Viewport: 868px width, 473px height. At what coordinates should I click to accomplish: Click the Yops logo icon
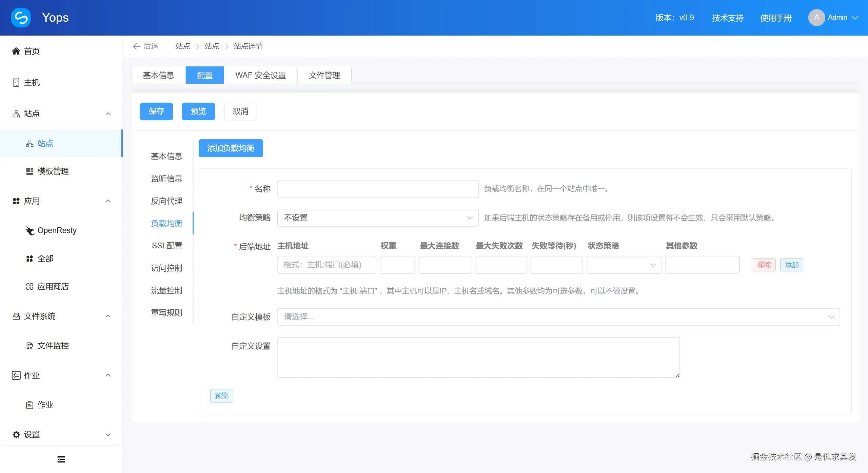coord(21,18)
